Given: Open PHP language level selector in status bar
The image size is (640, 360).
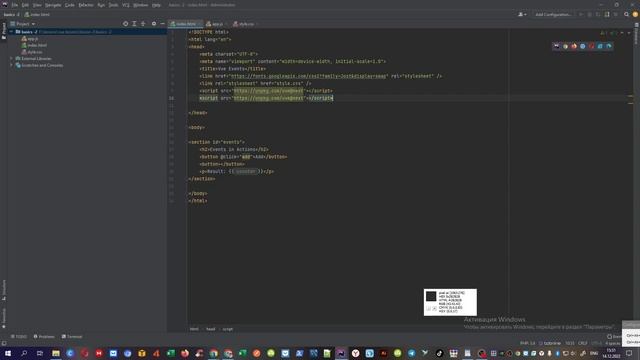Looking at the screenshot, I should point(527,343).
